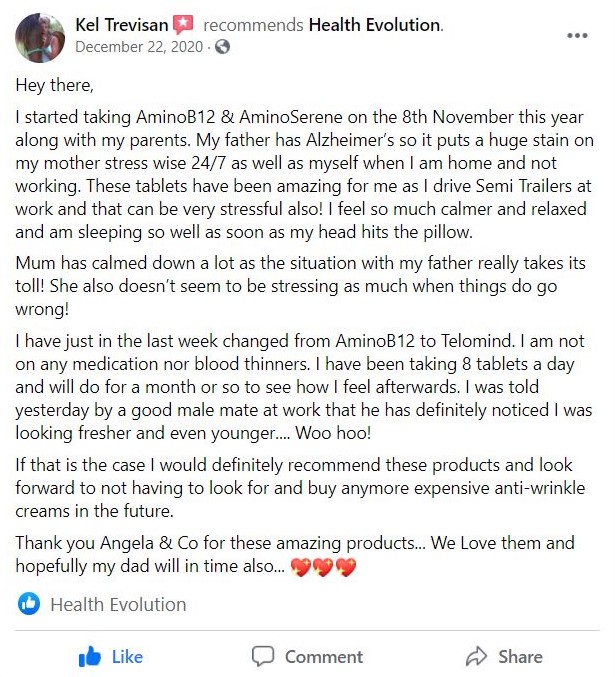Click the Share text label

tap(520, 657)
